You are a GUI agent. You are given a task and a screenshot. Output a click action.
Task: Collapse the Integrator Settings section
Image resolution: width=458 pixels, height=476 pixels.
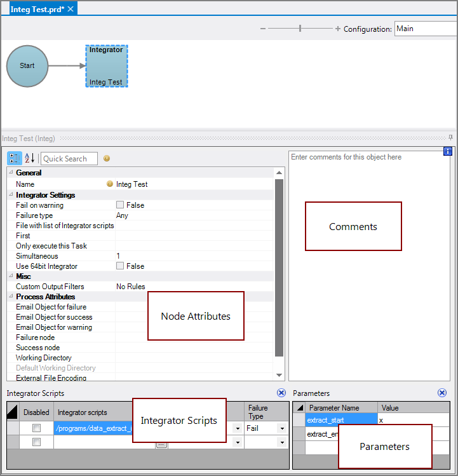(11, 194)
